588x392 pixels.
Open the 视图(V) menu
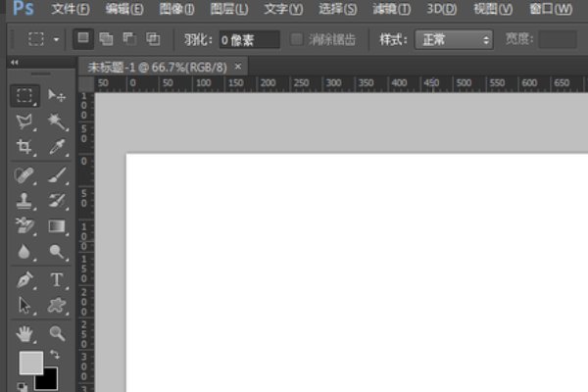493,9
